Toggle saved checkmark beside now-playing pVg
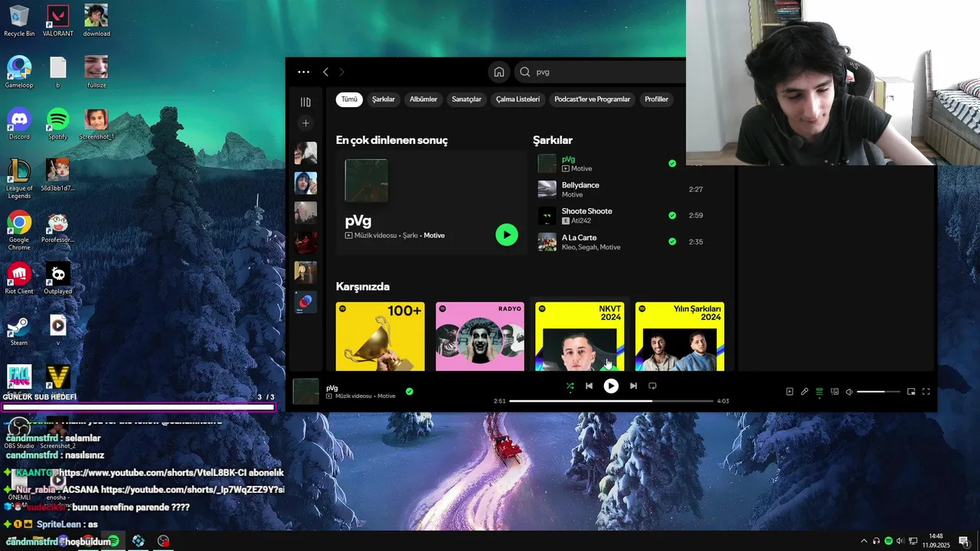This screenshot has height=551, width=980. [410, 391]
